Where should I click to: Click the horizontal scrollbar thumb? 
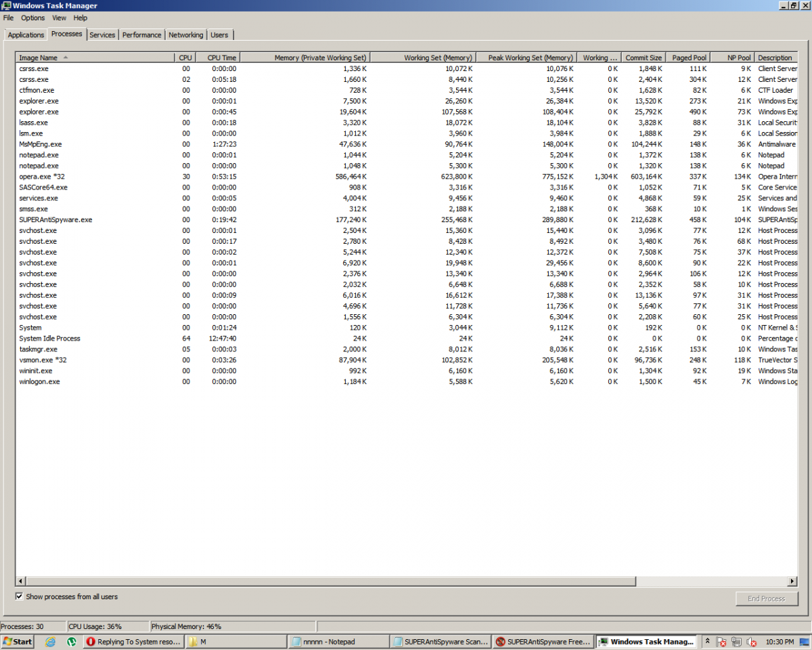pyautogui.click(x=331, y=581)
